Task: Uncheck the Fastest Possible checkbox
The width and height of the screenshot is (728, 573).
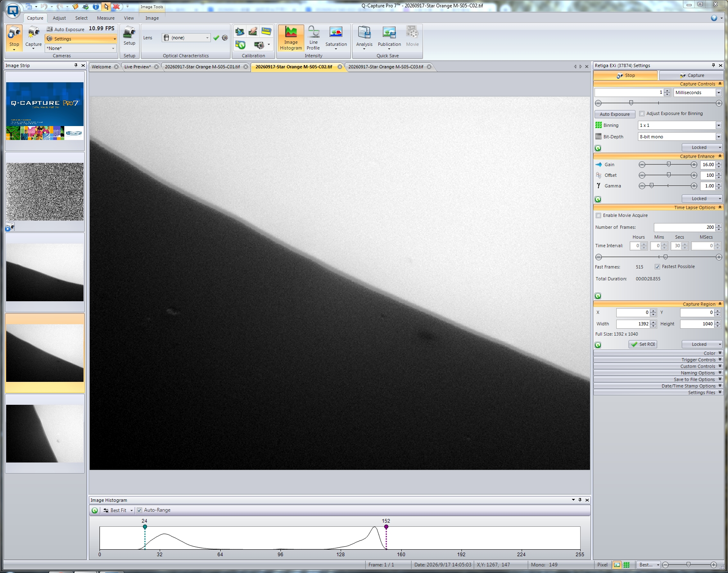Action: (x=657, y=267)
